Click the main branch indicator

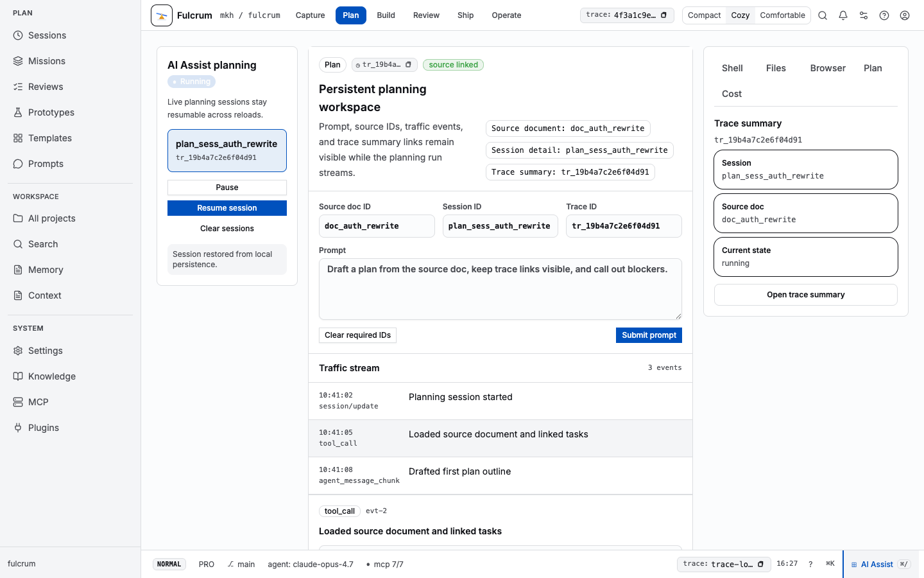tap(241, 565)
